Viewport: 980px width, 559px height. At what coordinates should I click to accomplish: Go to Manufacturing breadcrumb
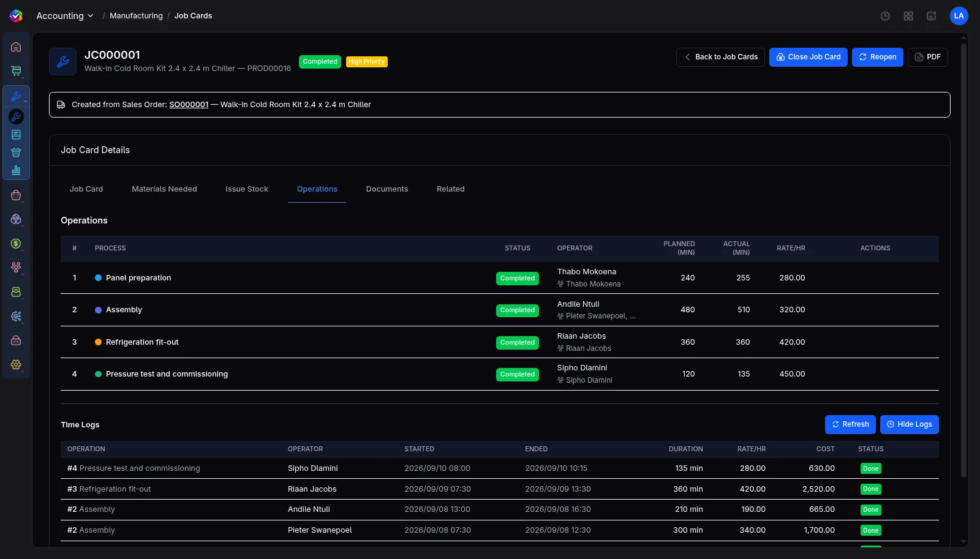(x=136, y=16)
